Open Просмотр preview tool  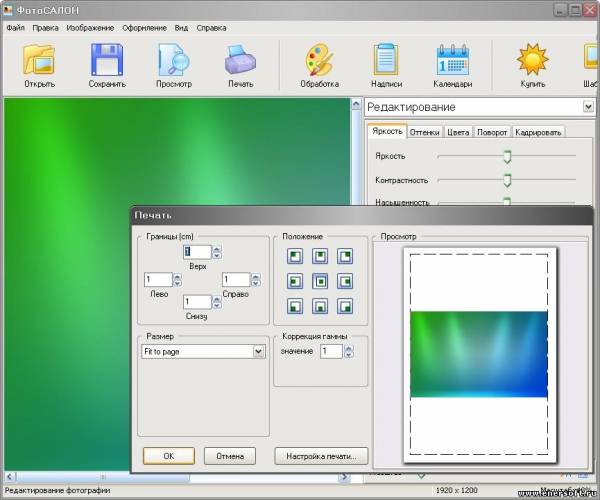click(x=174, y=59)
